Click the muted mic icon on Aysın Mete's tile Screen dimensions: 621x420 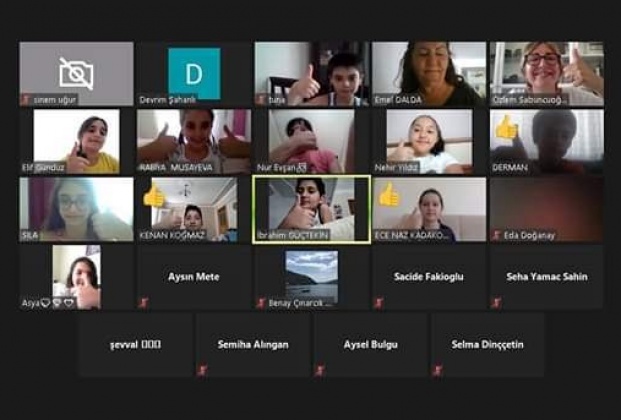[143, 303]
